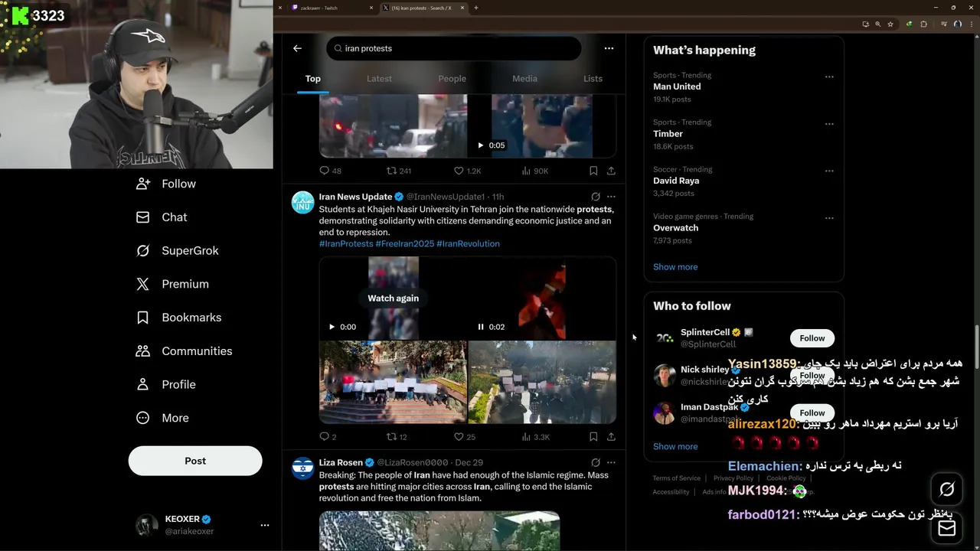Follow SplinterCell
The width and height of the screenshot is (980, 551).
click(812, 338)
